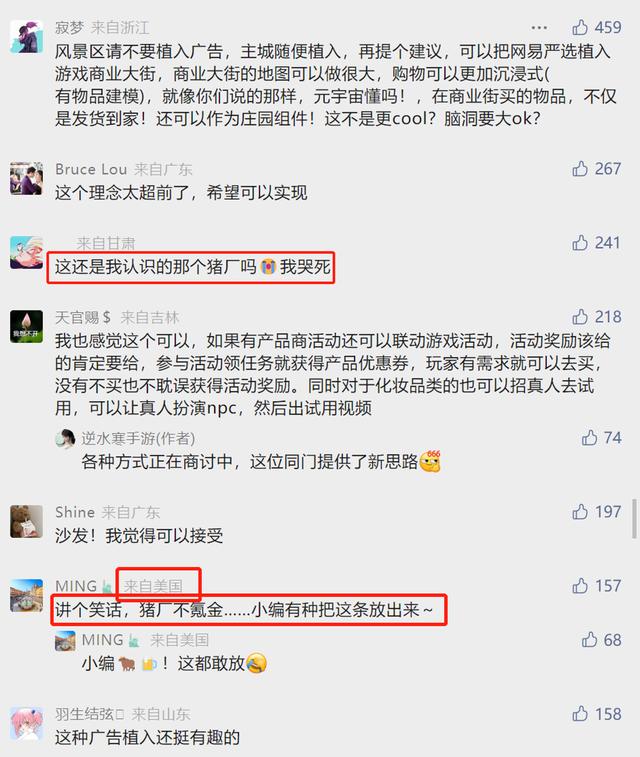Like the author reply with 74 likes

click(x=589, y=438)
